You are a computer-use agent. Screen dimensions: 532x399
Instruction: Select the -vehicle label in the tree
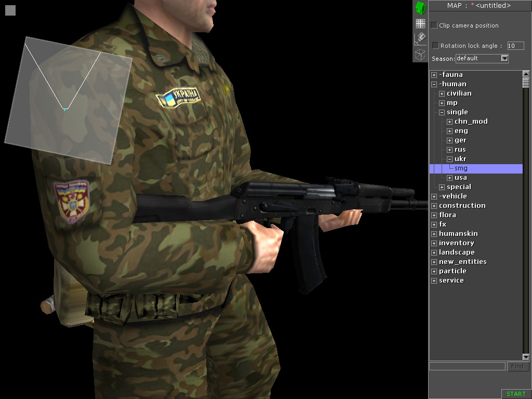(x=453, y=196)
